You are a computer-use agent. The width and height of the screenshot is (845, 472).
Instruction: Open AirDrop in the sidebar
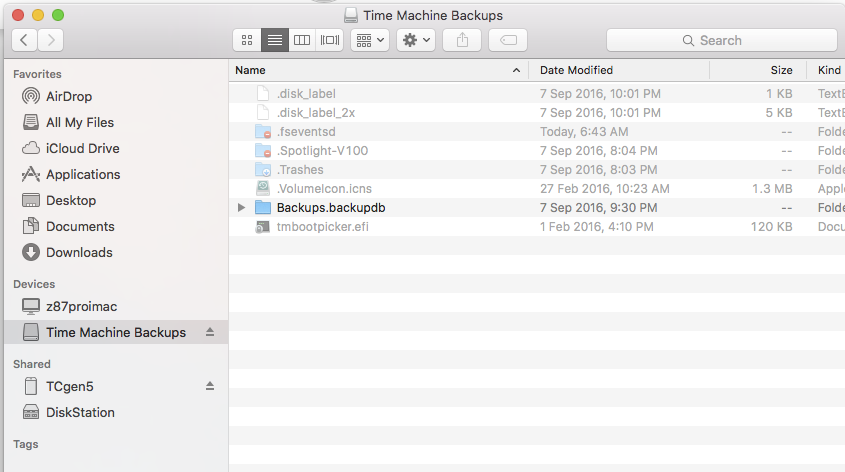69,96
